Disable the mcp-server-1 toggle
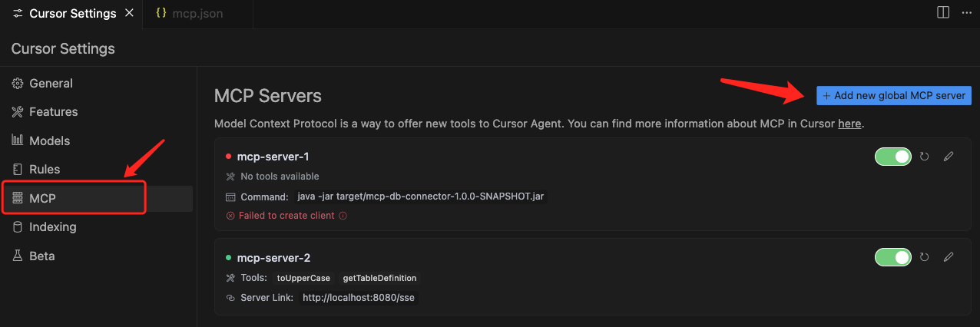This screenshot has width=980, height=327. tap(893, 157)
